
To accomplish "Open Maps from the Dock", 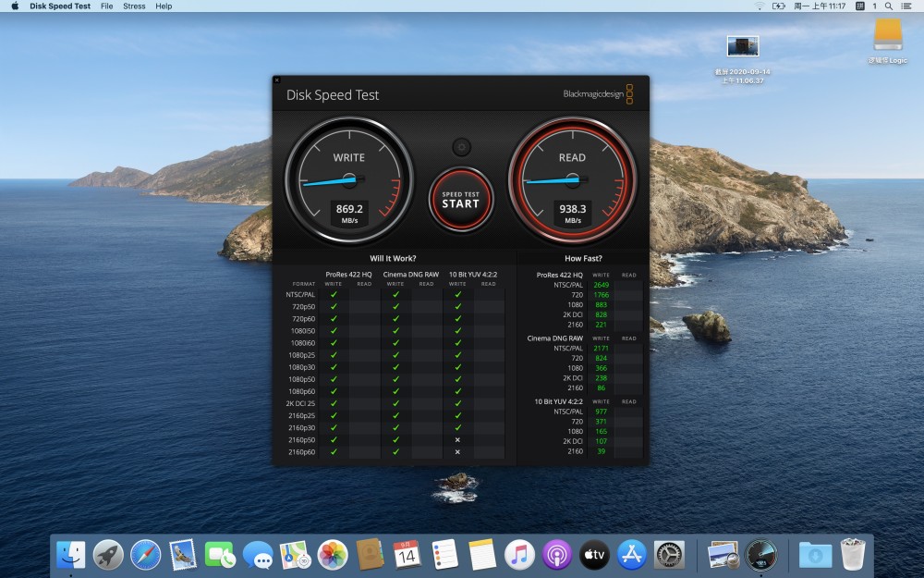I will tap(296, 555).
